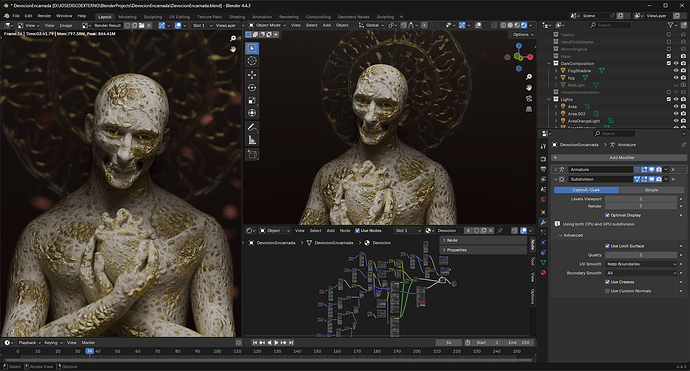The width and height of the screenshot is (690, 371).
Task: Toggle Use Creases checkbox
Action: tap(607, 282)
